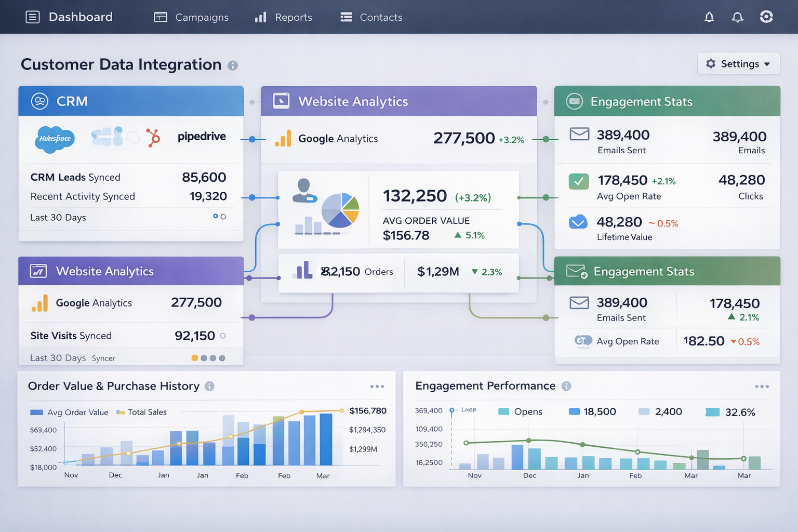
Task: Click Recent Activity Synced value 19,320
Action: (x=208, y=196)
